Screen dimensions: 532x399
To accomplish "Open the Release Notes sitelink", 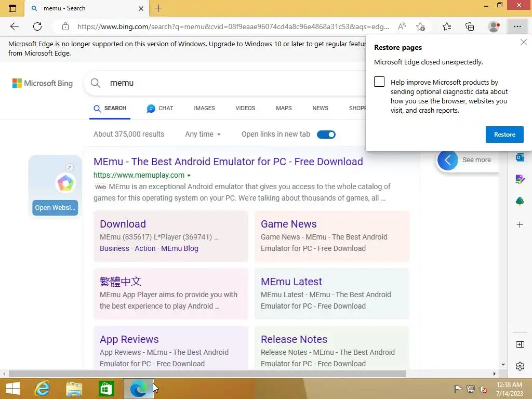I will [x=294, y=339].
